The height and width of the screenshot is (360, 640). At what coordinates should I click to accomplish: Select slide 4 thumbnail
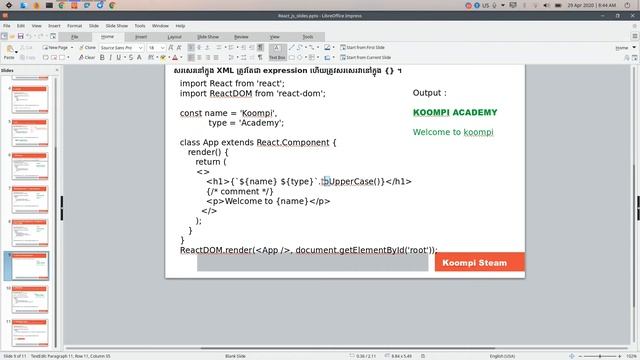[x=30, y=99]
